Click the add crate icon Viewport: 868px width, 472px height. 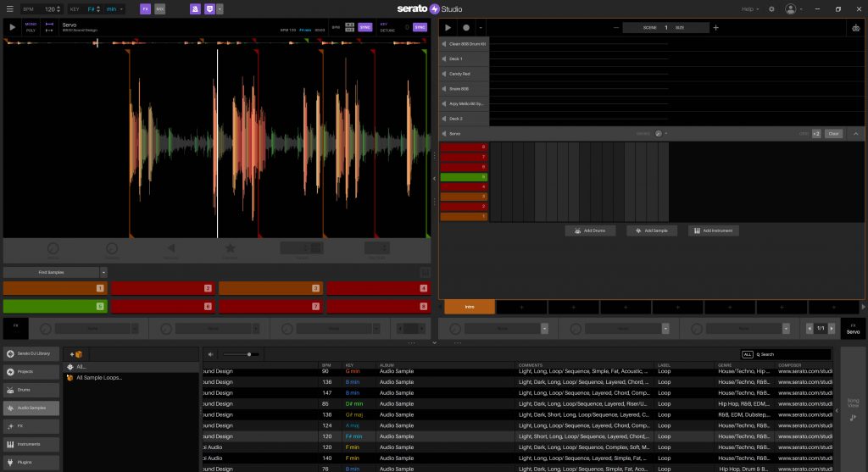(x=76, y=354)
